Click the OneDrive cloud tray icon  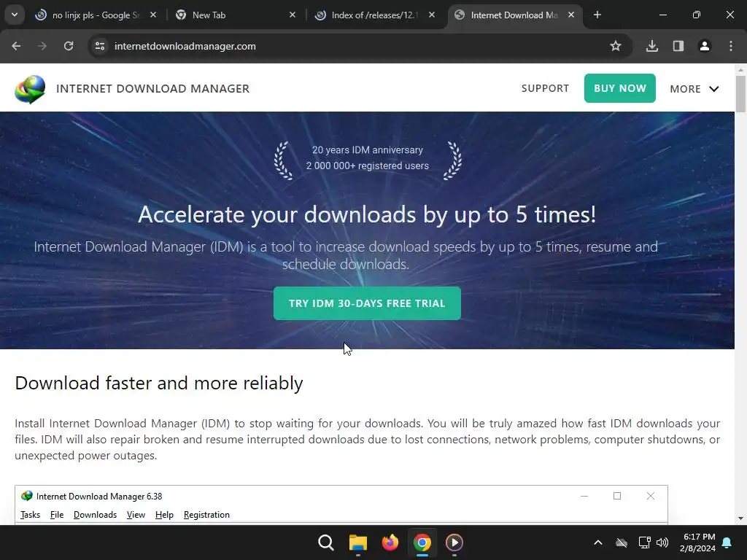click(x=622, y=542)
